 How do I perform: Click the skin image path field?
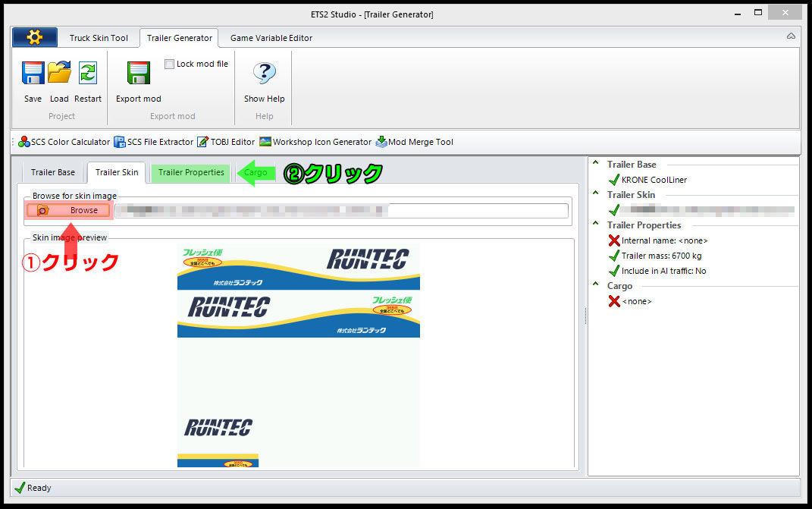(x=341, y=210)
